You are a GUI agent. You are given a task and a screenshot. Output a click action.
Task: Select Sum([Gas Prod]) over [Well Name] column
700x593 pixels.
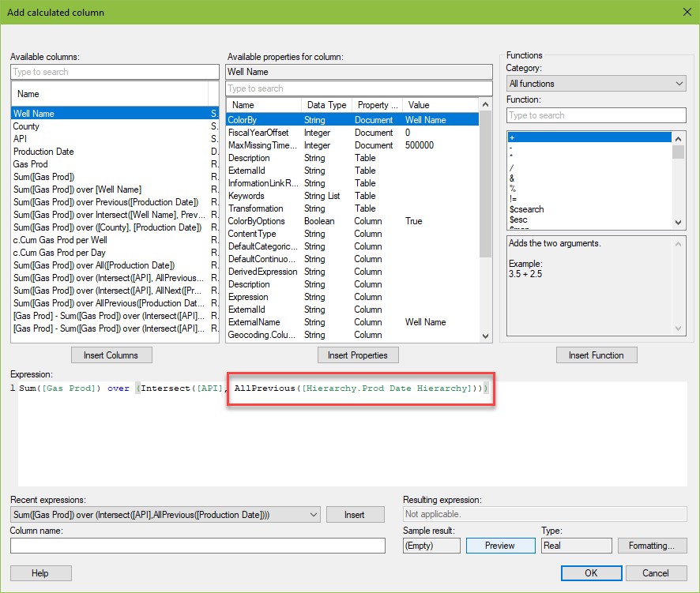coord(115,190)
